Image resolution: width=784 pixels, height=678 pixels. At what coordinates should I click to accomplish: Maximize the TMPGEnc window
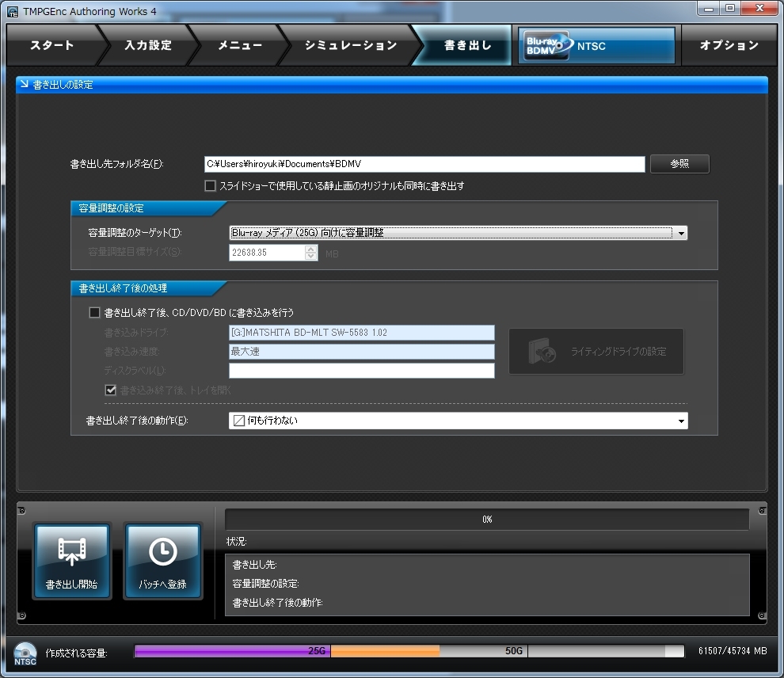(x=730, y=9)
